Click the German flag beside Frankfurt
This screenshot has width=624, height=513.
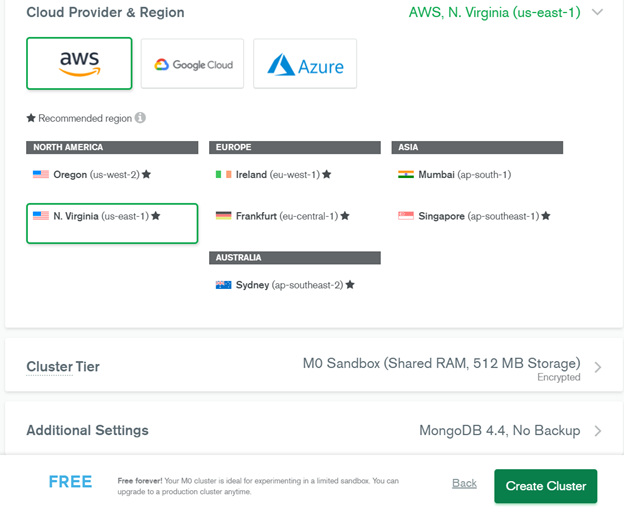tap(224, 215)
